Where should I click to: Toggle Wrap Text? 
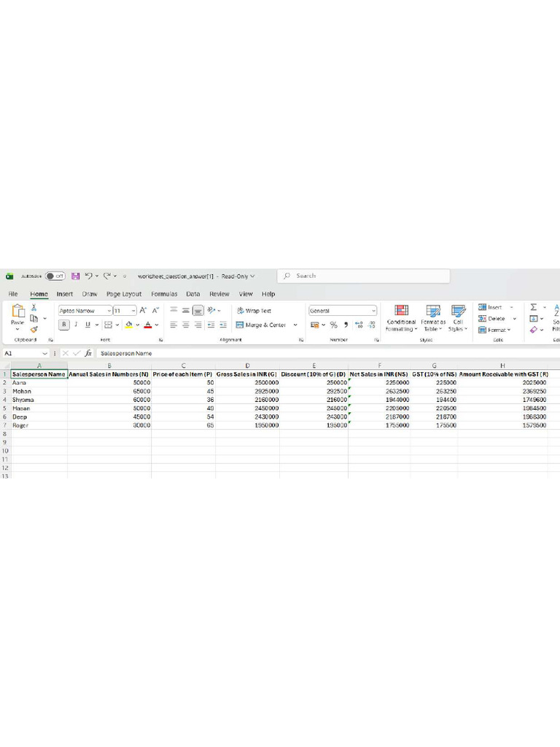click(254, 311)
